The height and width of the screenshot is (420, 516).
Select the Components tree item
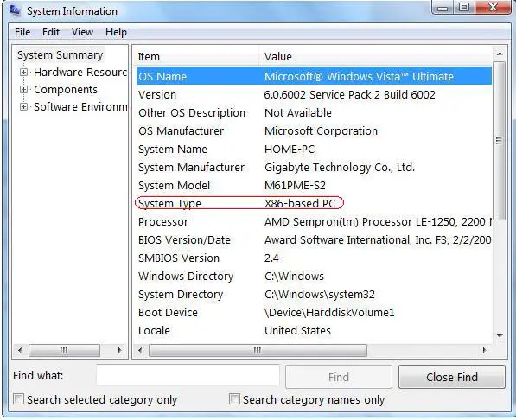coord(66,90)
